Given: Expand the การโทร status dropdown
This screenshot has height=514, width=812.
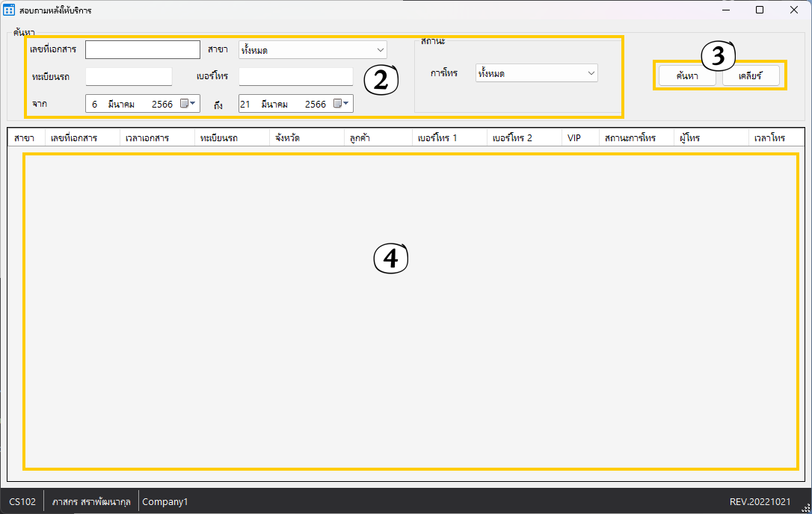Looking at the screenshot, I should click(x=591, y=73).
